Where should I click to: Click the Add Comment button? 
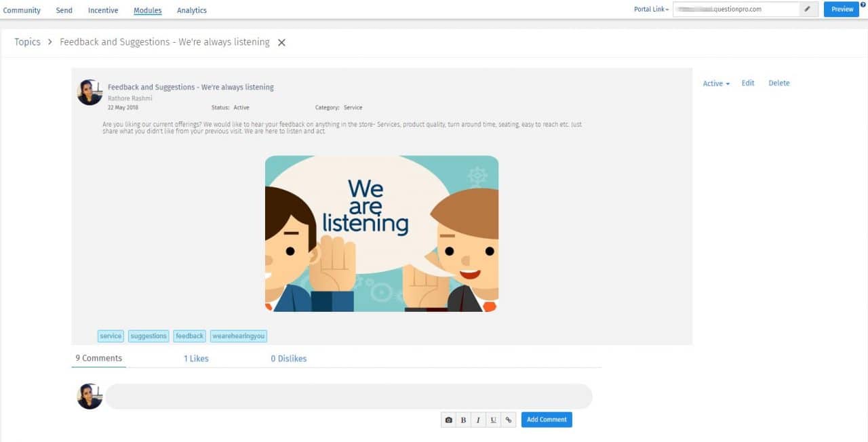[547, 420]
